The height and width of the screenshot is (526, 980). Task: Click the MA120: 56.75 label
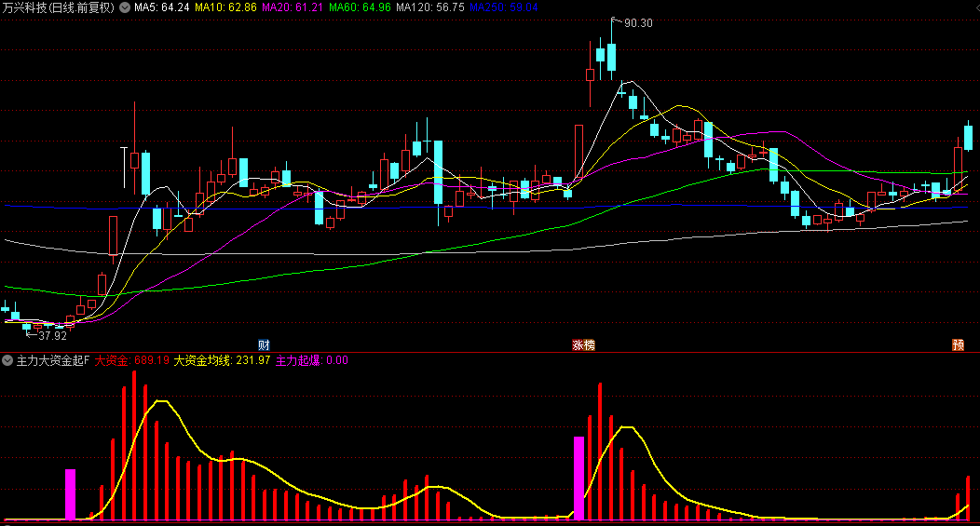pyautogui.click(x=430, y=7)
